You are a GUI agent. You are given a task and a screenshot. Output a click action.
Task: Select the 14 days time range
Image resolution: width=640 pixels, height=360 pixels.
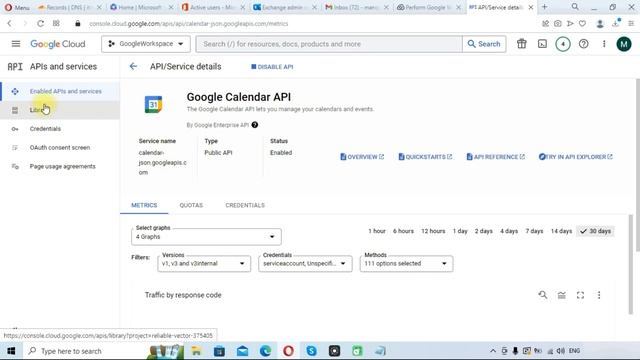coord(561,231)
